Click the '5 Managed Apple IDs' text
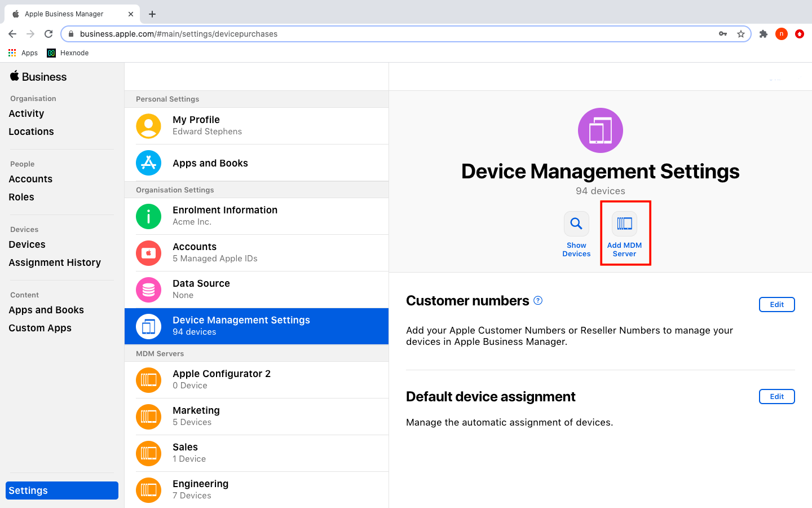 [215, 259]
